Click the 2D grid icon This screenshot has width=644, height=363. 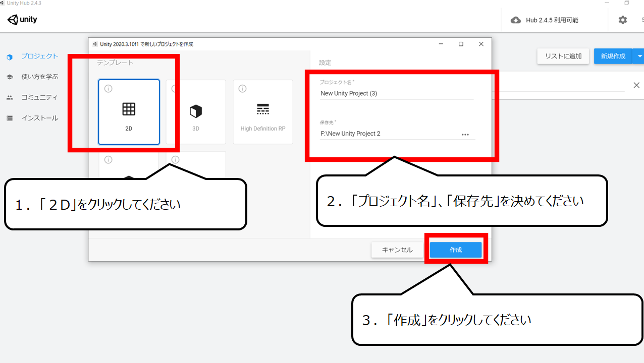[129, 109]
